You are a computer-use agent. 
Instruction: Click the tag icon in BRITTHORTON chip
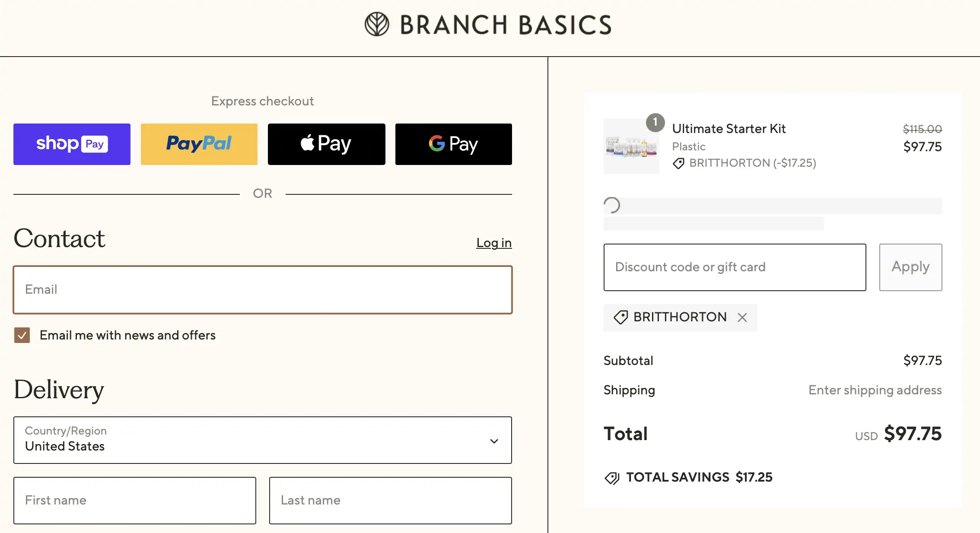tap(621, 317)
